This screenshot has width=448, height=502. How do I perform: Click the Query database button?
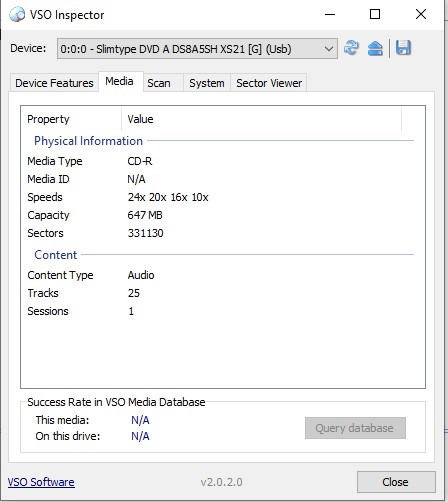(x=355, y=428)
